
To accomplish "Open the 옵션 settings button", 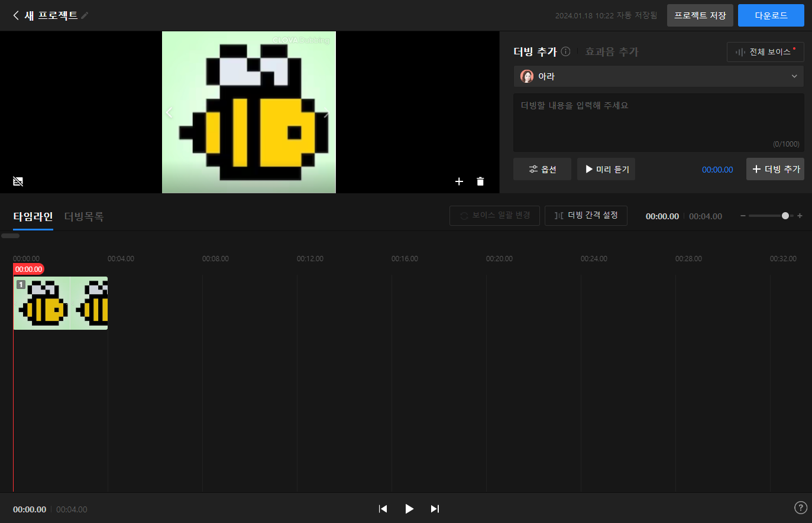I will point(542,169).
